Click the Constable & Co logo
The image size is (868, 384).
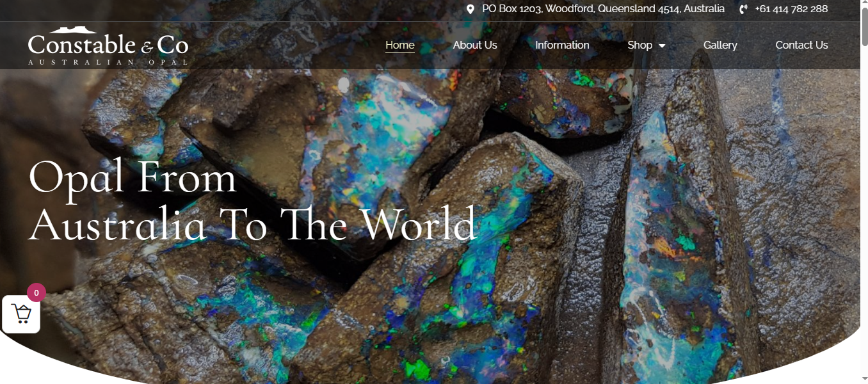pyautogui.click(x=108, y=45)
